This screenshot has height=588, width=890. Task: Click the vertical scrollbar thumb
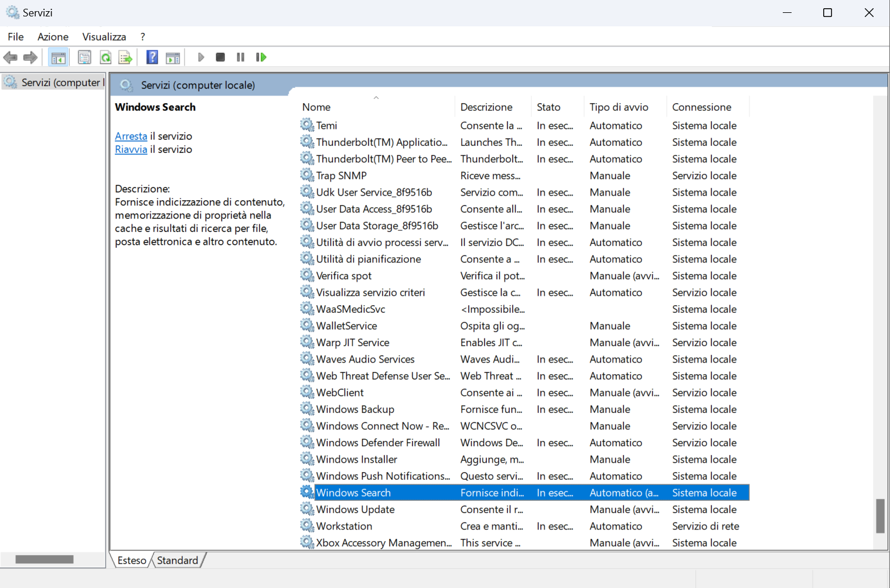(x=880, y=516)
